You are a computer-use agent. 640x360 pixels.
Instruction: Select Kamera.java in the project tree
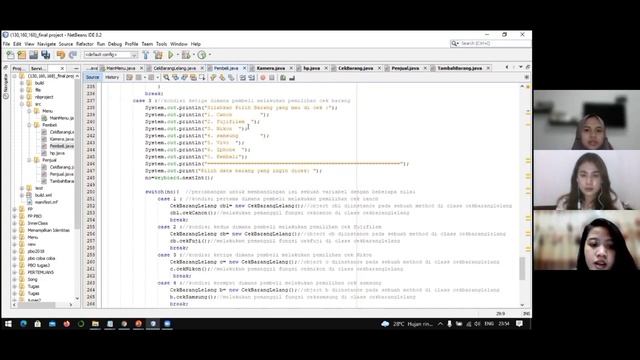click(x=61, y=139)
